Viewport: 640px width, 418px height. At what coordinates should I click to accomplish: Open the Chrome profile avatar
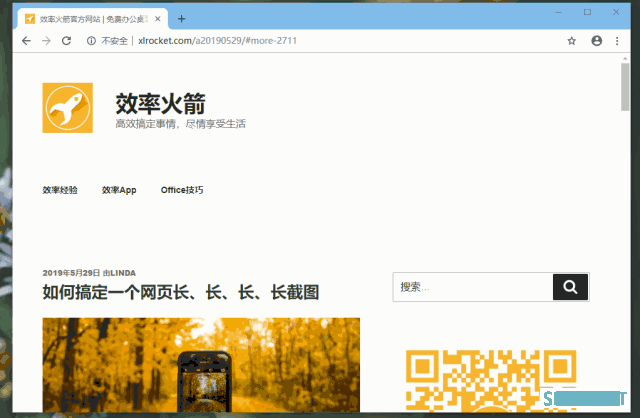tap(597, 41)
